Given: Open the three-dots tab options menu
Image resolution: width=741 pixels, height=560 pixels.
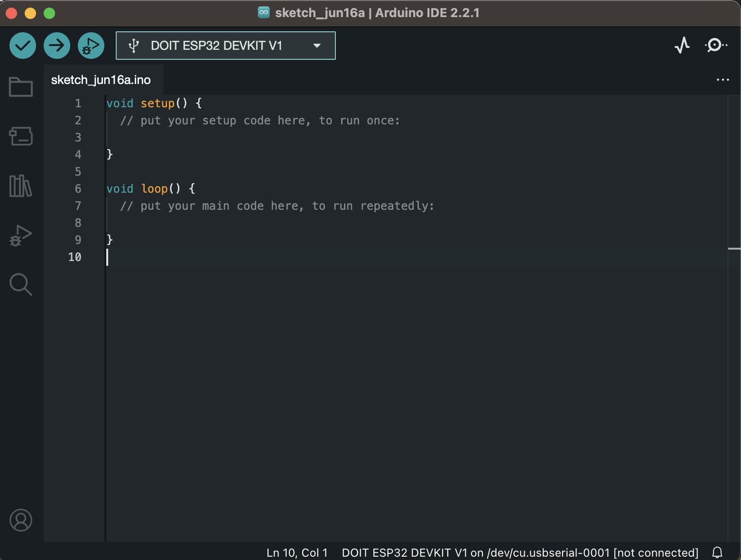Looking at the screenshot, I should coord(722,80).
